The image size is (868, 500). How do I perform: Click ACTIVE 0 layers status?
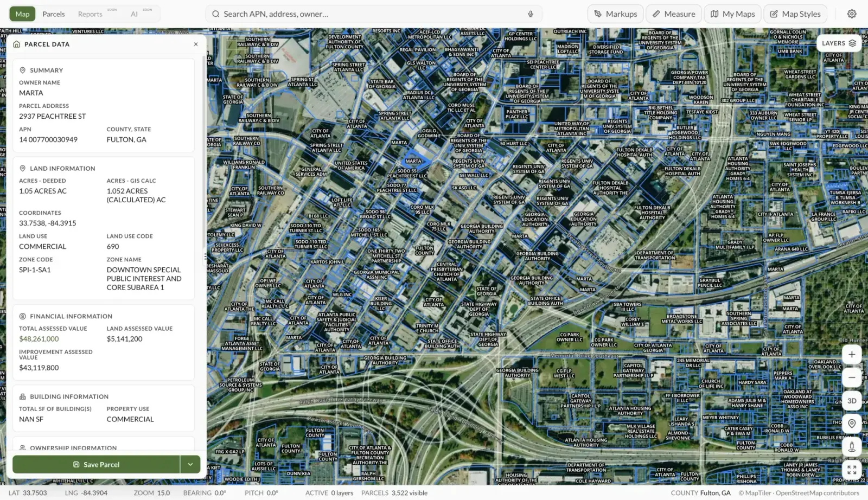(329, 493)
